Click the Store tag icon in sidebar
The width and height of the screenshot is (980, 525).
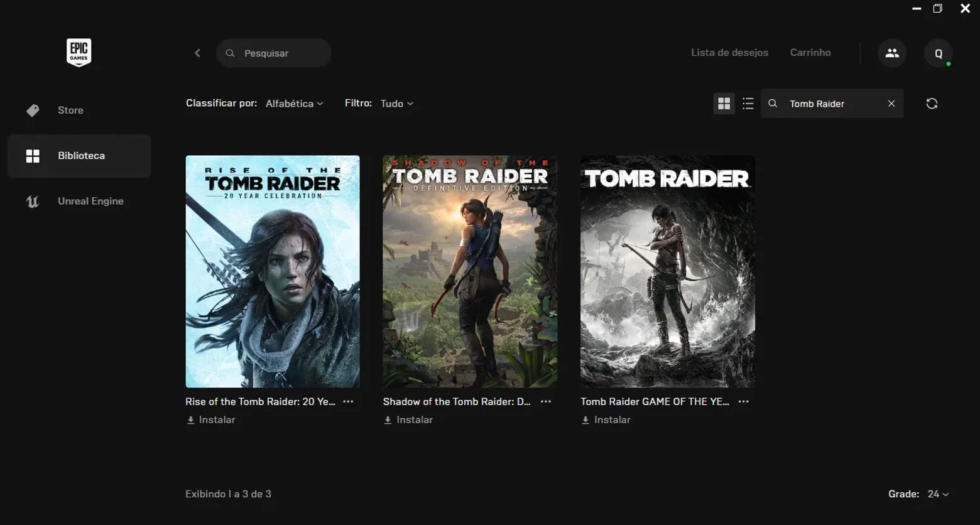33,111
